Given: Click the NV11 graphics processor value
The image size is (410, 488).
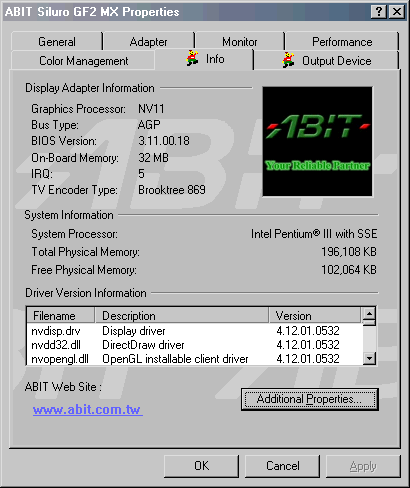Looking at the screenshot, I should (151, 109).
